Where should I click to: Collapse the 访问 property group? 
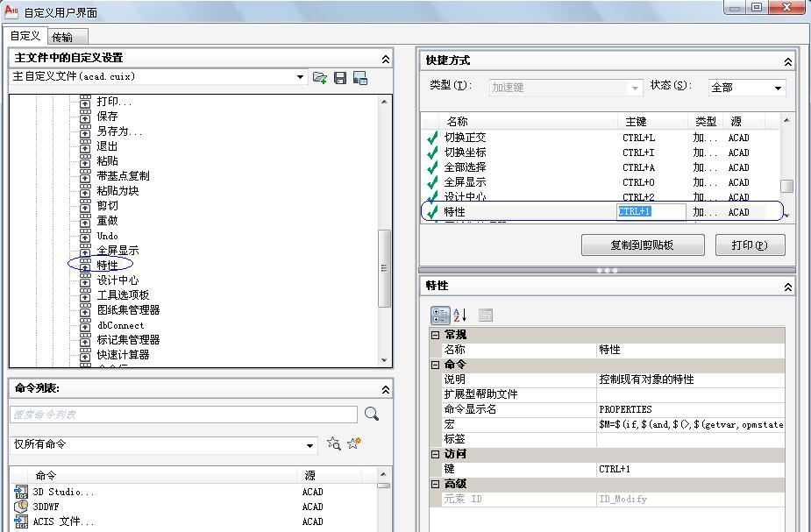(x=435, y=455)
